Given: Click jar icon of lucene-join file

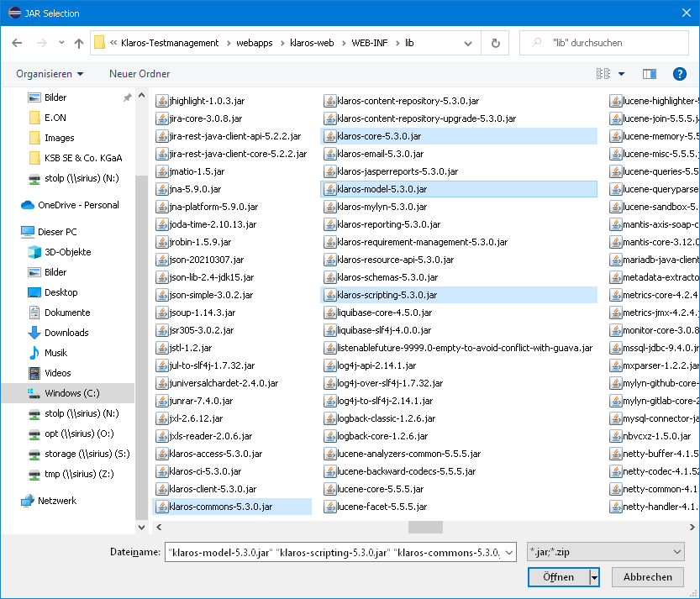Looking at the screenshot, I should point(616,118).
